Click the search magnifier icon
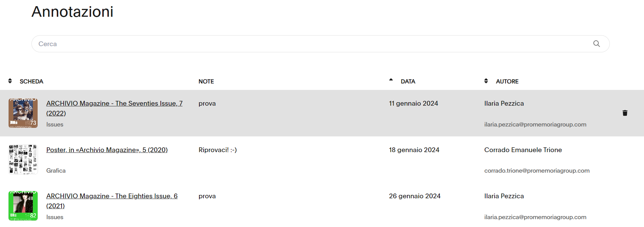 [596, 44]
